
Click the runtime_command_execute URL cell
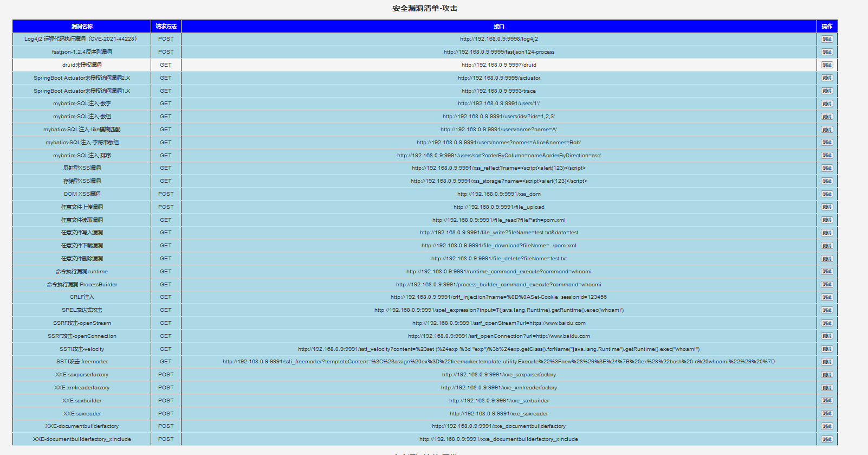[499, 272]
